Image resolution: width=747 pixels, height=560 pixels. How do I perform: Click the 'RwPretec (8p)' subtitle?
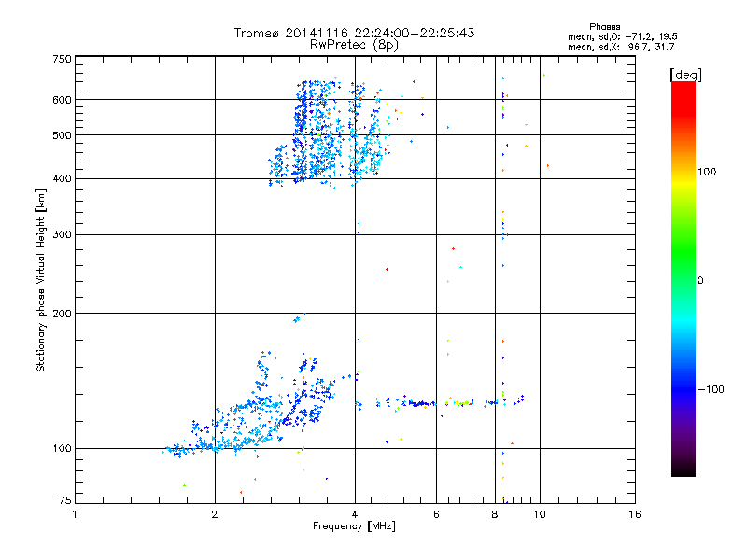point(354,45)
